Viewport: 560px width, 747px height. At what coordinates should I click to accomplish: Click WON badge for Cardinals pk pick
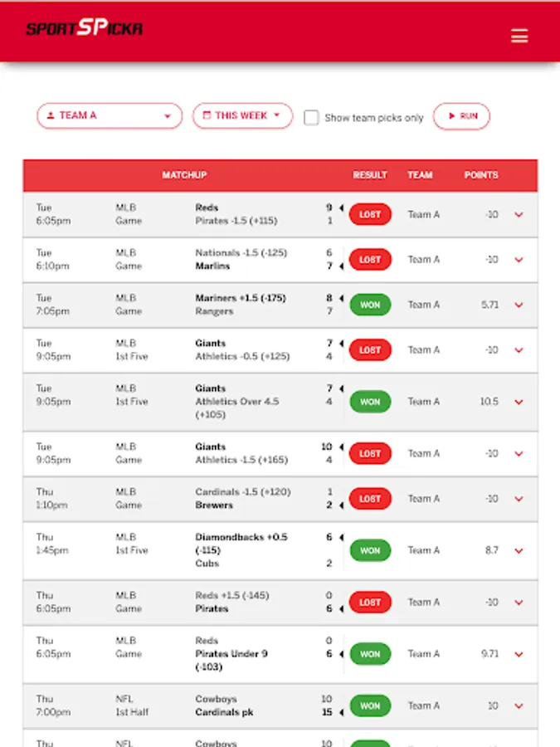pyautogui.click(x=370, y=705)
